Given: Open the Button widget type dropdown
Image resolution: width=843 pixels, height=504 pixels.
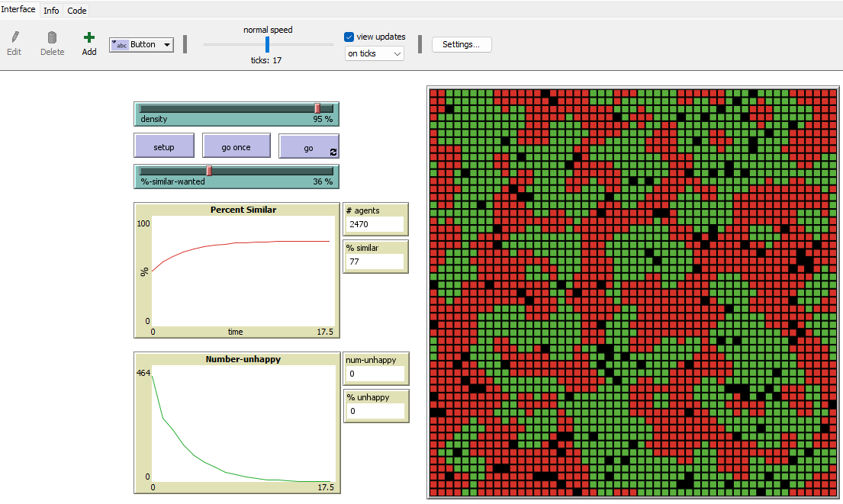Looking at the screenshot, I should click(x=142, y=45).
